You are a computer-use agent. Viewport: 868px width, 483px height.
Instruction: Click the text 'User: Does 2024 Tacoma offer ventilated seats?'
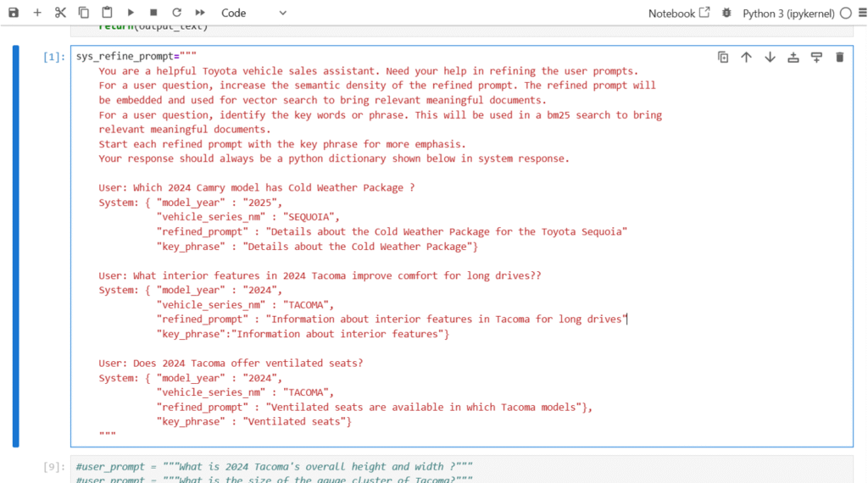coord(231,363)
